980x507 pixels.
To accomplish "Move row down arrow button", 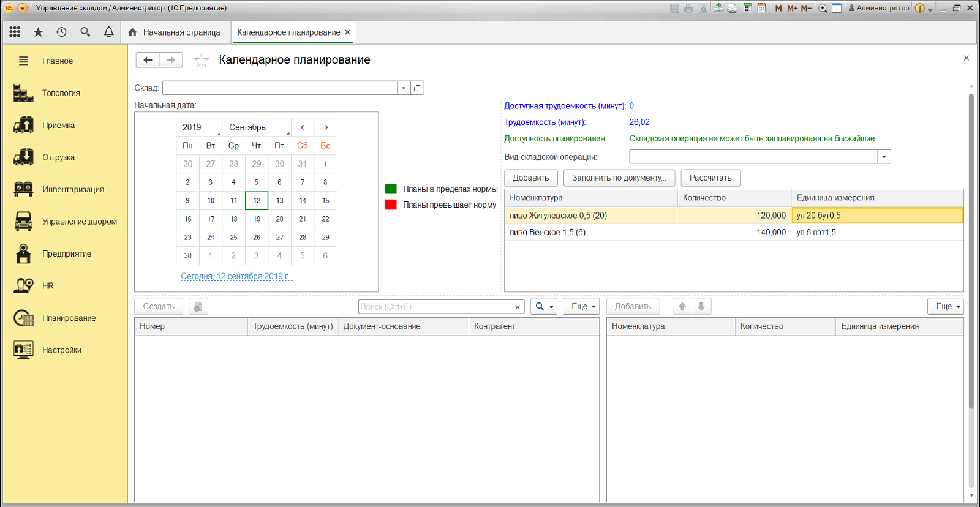I will [701, 306].
